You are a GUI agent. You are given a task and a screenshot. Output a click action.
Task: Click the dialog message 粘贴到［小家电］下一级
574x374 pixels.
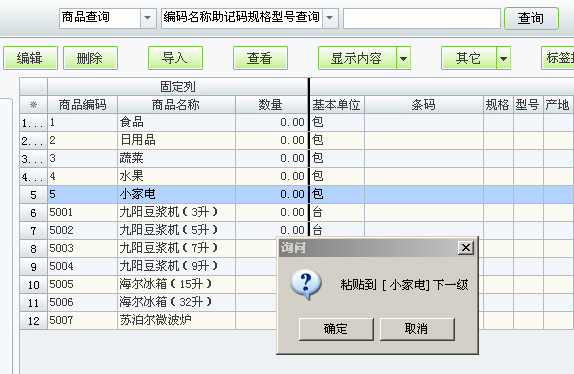click(404, 284)
